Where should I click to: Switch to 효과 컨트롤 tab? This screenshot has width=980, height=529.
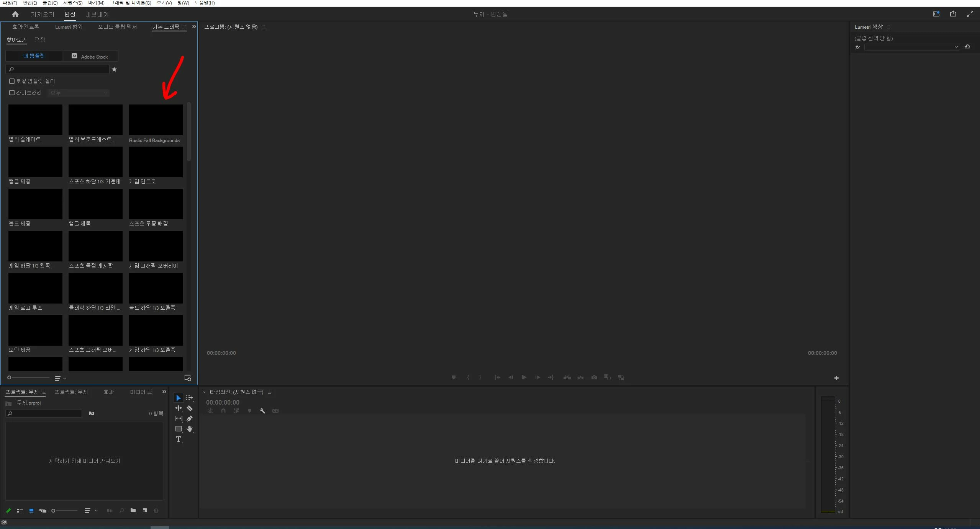point(26,27)
